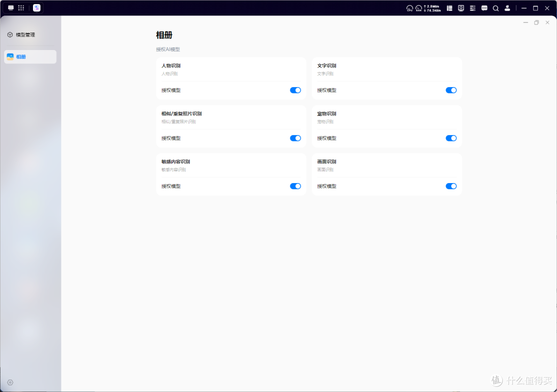
Task: Click the 宠物识别 card title
Action: [x=326, y=113]
